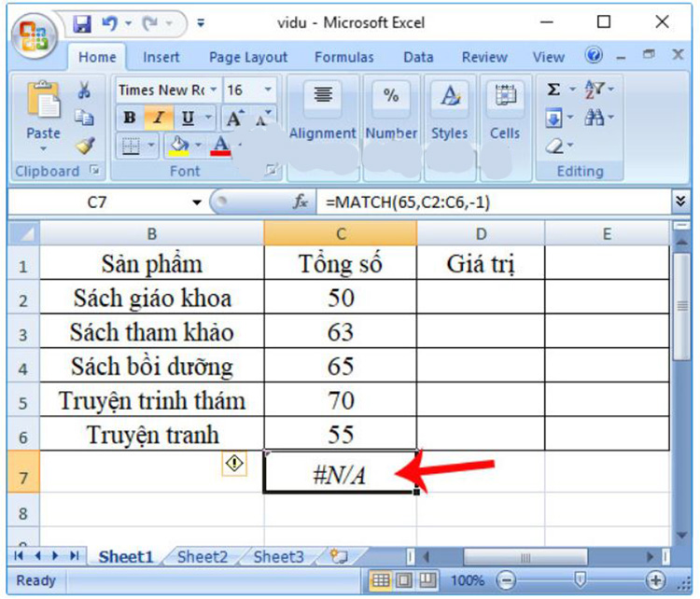Screen dimensions: 700x599
Task: Toggle Bold formatting
Action: click(130, 118)
